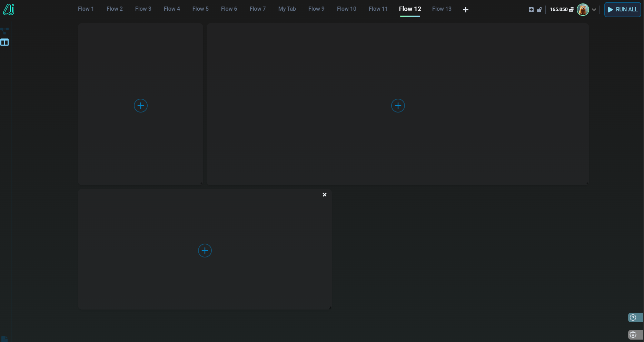This screenshot has height=342, width=644.
Task: Open the My Tab tab
Action: coord(287,9)
